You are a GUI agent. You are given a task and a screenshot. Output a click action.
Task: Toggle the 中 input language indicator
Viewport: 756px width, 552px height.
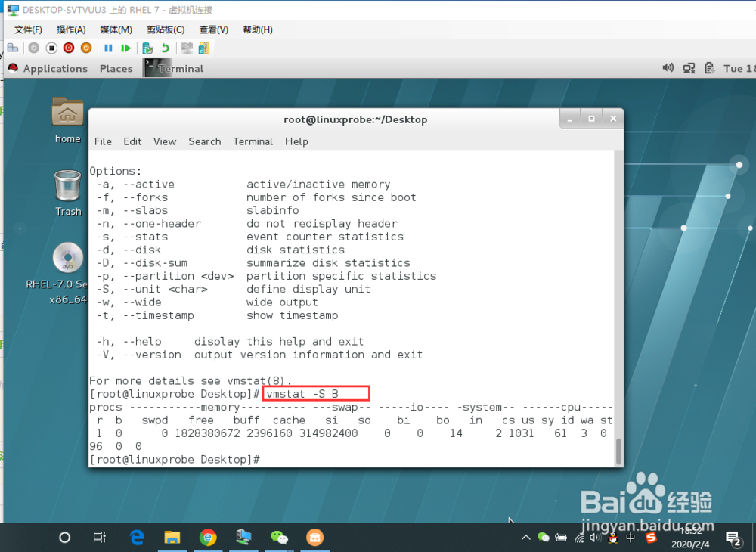631,537
